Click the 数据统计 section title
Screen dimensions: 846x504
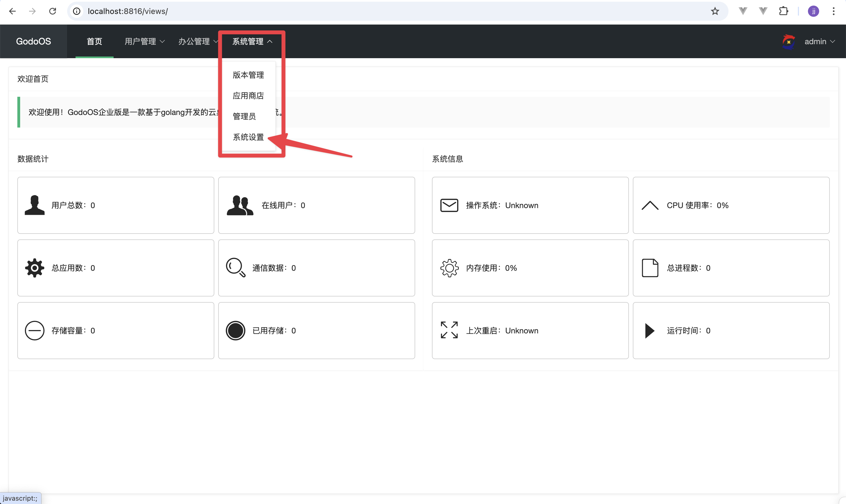click(x=33, y=159)
